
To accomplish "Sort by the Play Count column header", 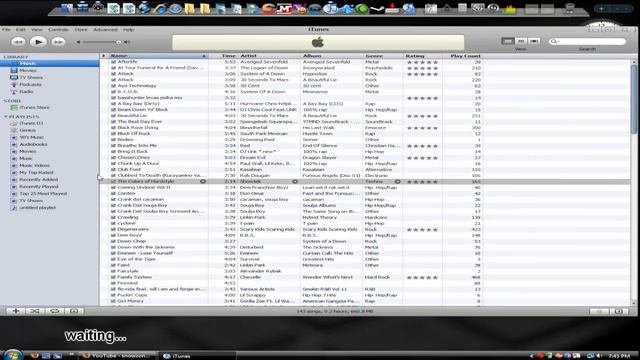I will pos(463,56).
